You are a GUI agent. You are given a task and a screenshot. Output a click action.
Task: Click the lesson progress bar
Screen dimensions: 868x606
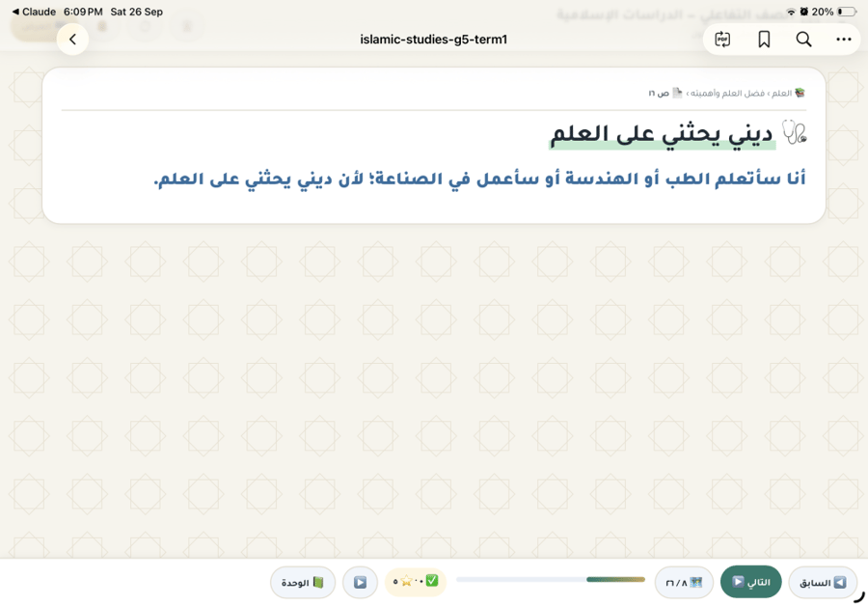pyautogui.click(x=551, y=579)
